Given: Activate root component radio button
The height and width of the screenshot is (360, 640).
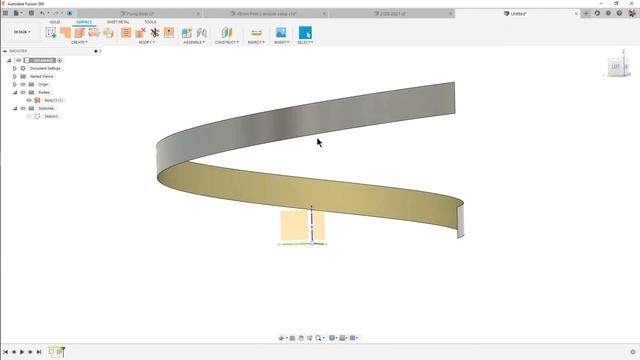Looking at the screenshot, I should click(60, 60).
